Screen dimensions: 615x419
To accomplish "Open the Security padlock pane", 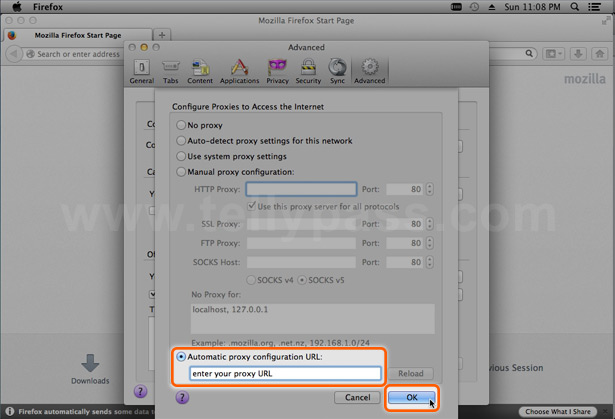I will 308,71.
